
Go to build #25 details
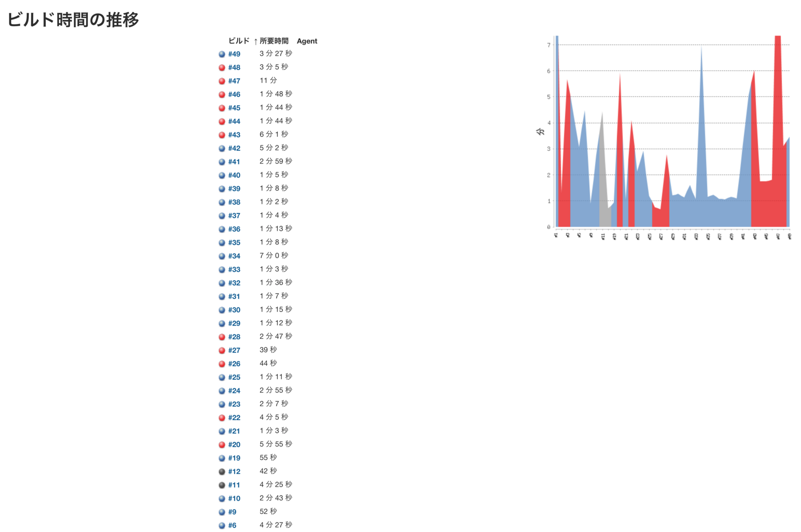tap(234, 377)
